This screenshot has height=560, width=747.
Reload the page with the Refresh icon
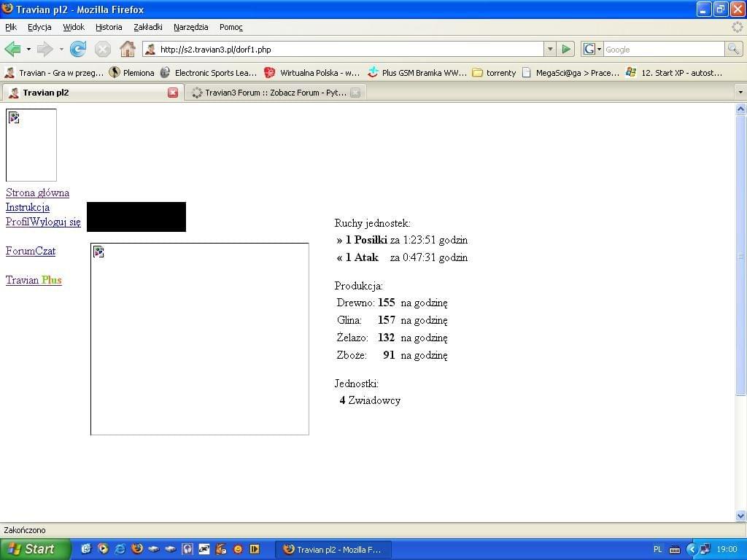pyautogui.click(x=78, y=49)
